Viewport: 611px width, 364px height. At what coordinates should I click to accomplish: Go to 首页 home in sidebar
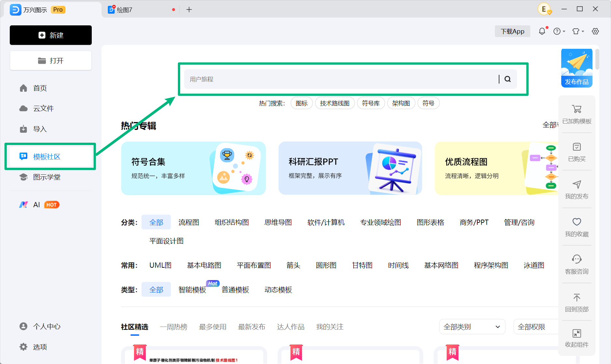tap(40, 88)
